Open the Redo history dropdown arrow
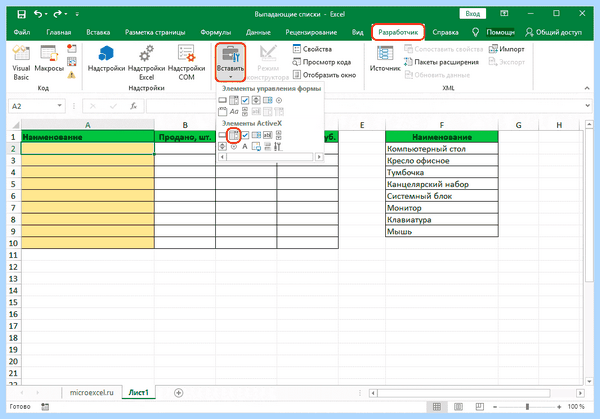600x419 pixels. point(66,14)
